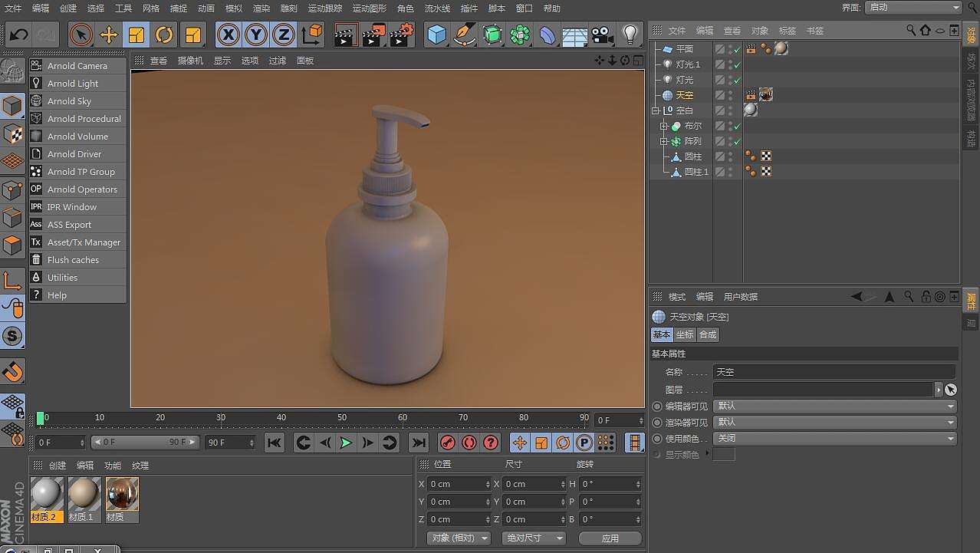
Task: Open the 对象 (相对) coordinate mode dropdown
Action: pos(459,538)
